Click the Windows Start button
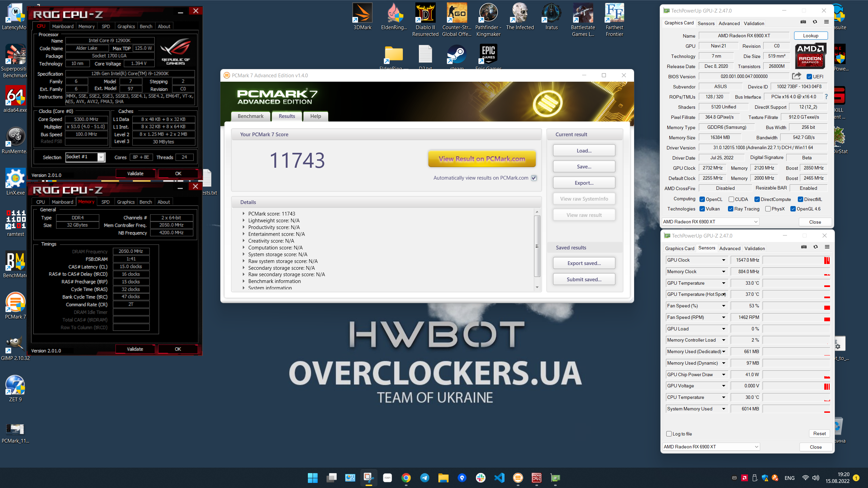Image resolution: width=868 pixels, height=488 pixels. 313,478
